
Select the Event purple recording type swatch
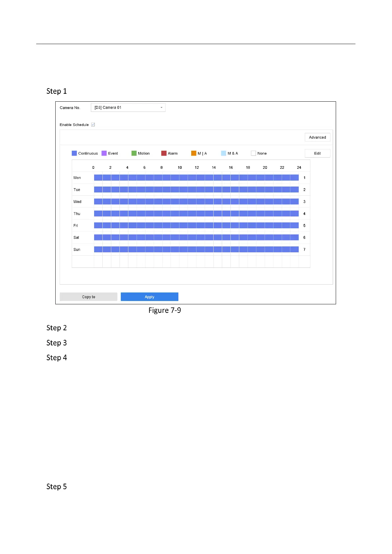pos(104,153)
